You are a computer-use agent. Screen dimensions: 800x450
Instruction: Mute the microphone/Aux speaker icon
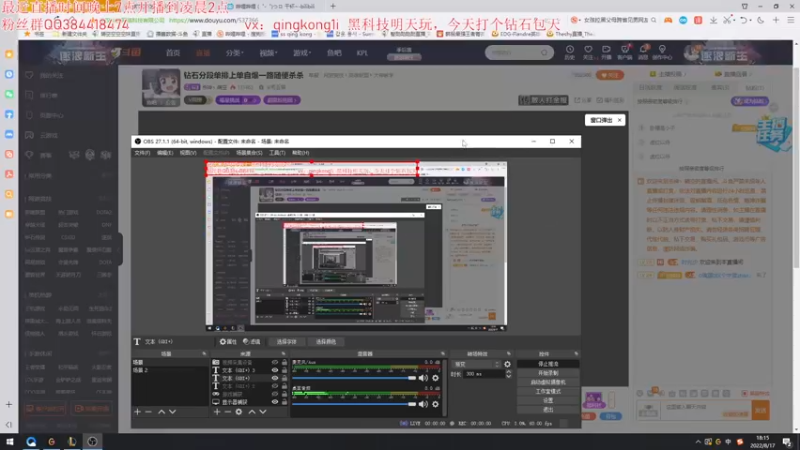(423, 378)
